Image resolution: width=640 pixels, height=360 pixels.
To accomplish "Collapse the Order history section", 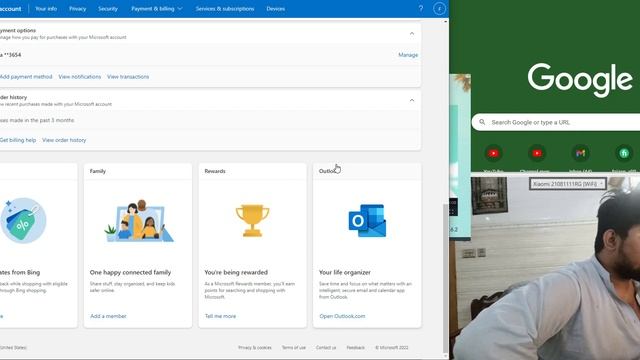I will pos(412,100).
